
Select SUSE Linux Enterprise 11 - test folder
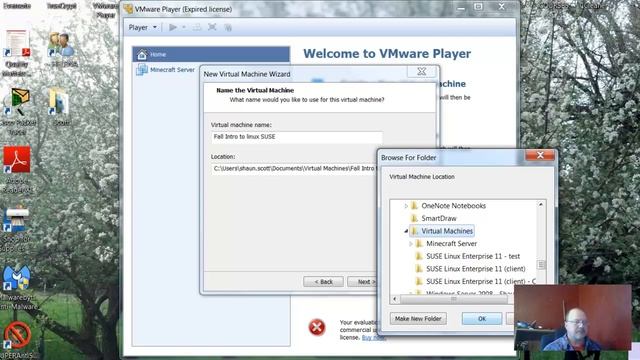point(473,256)
